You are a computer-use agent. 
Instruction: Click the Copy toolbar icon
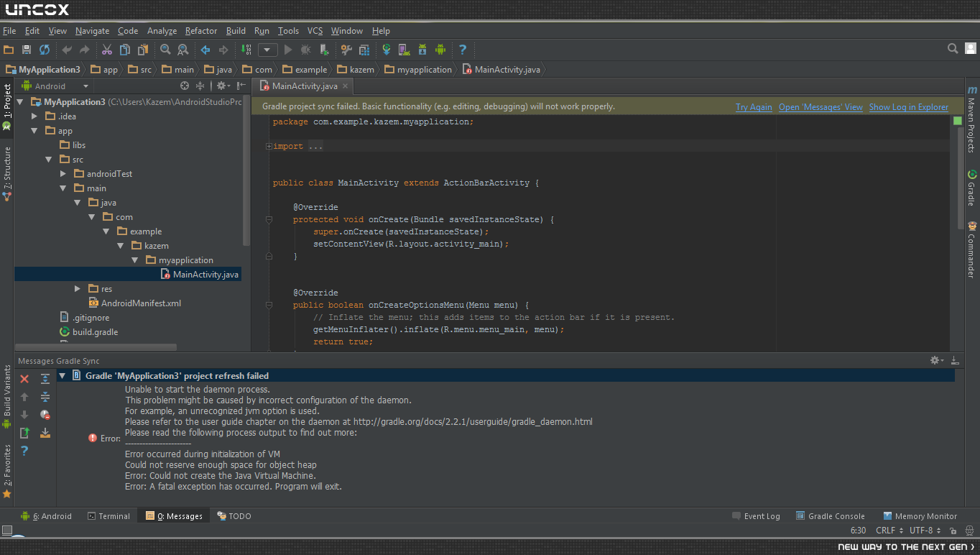click(x=125, y=50)
